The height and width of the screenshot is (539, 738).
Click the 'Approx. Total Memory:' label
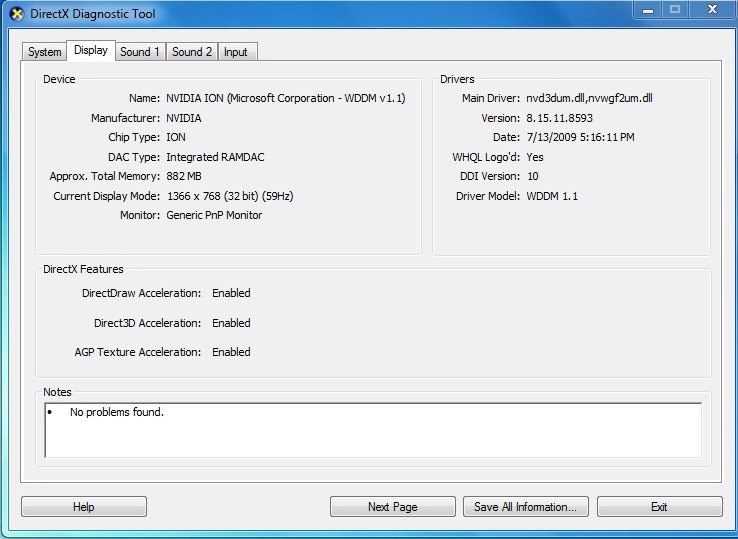(105, 176)
